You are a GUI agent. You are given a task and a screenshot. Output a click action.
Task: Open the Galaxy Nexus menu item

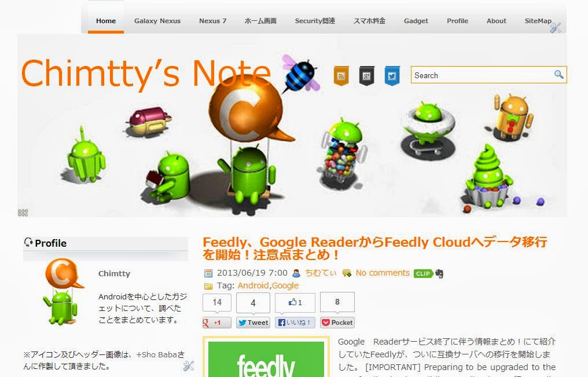point(157,21)
